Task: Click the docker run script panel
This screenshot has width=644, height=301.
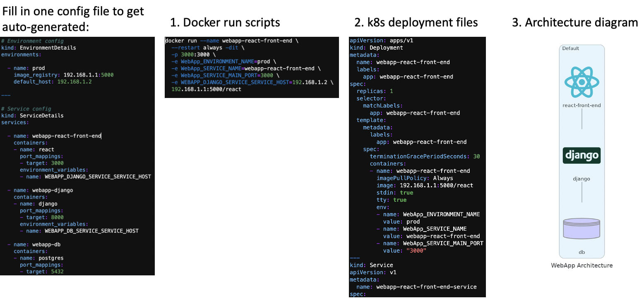Action: [252, 67]
